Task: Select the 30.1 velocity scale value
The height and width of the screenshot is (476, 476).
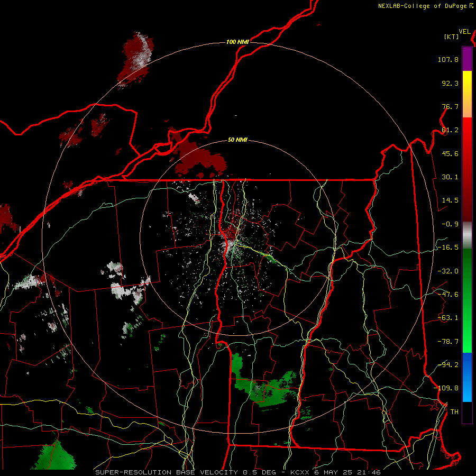Action: click(450, 177)
